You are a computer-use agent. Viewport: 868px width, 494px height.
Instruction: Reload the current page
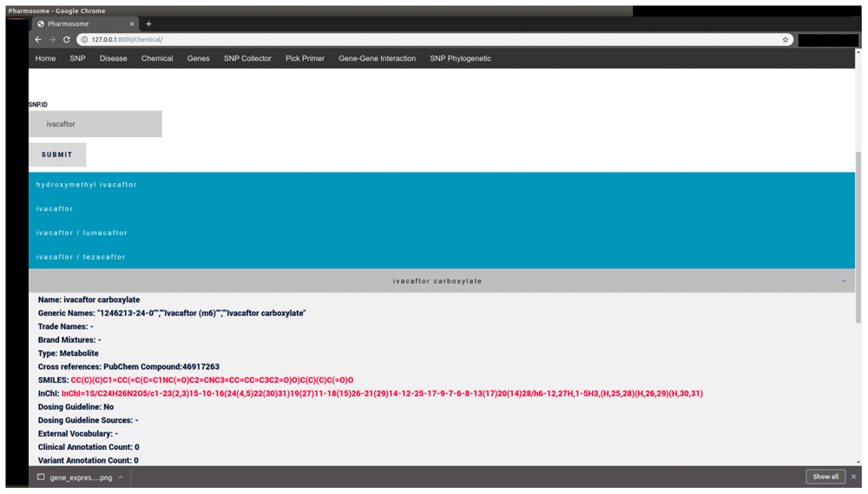coord(67,40)
